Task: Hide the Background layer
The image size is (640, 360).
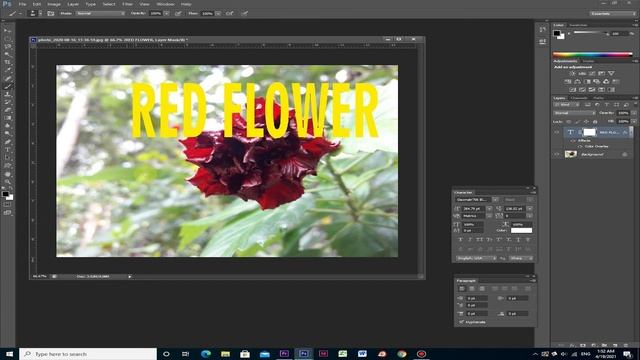Action: pos(557,154)
